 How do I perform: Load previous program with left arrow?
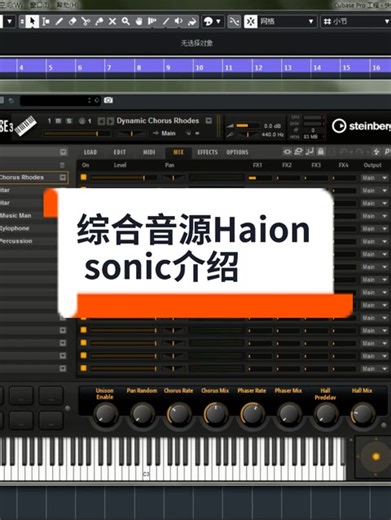coord(101,121)
